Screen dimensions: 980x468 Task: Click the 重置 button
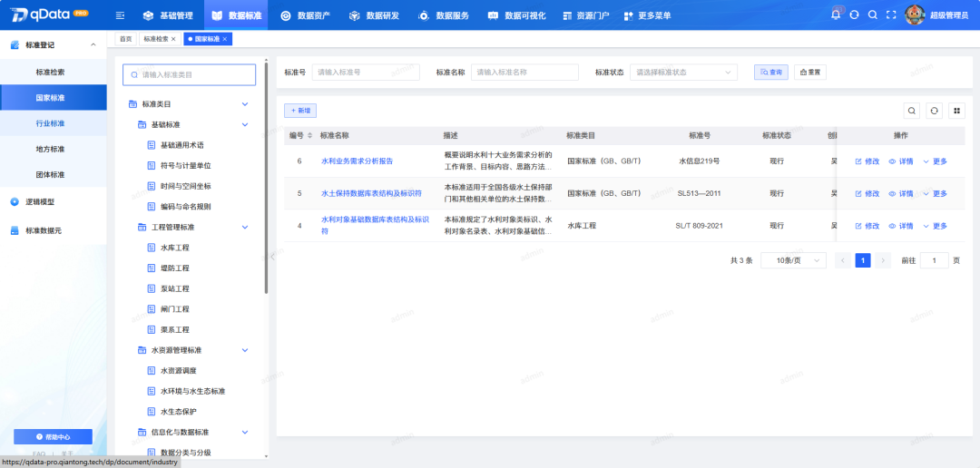point(810,73)
